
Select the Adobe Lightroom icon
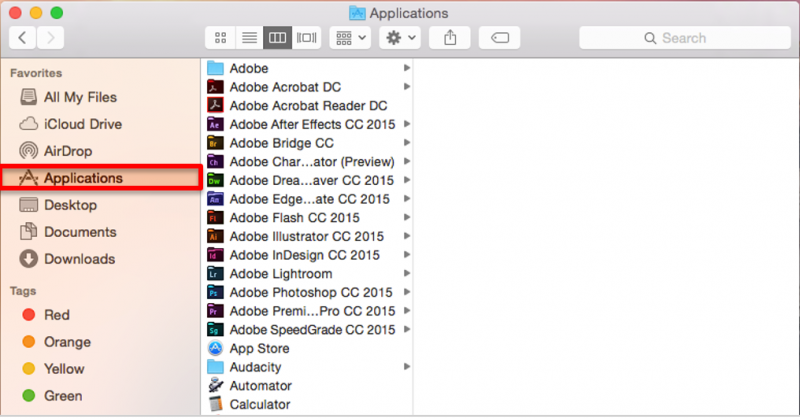pos(215,274)
